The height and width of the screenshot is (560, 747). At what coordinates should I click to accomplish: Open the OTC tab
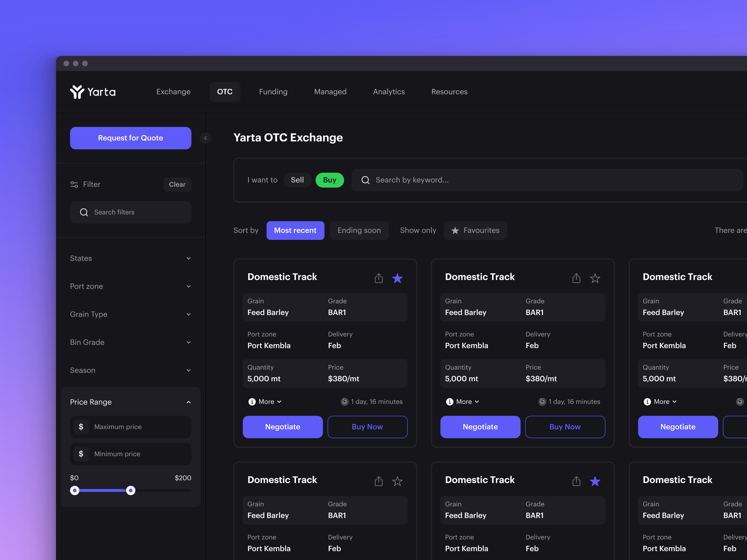click(x=225, y=92)
